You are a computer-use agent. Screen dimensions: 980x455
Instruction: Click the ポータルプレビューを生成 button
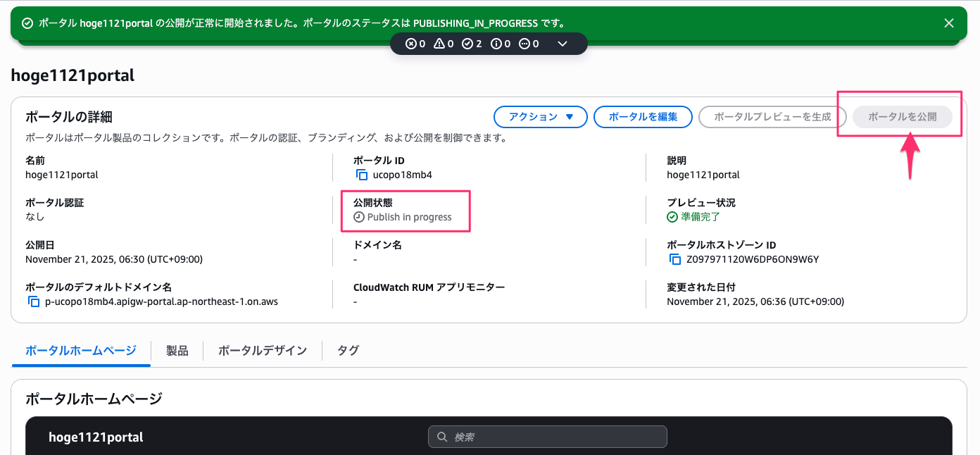[x=772, y=117]
